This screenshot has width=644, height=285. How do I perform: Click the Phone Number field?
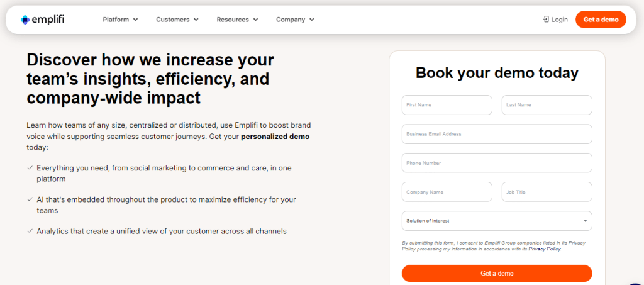[x=497, y=163]
